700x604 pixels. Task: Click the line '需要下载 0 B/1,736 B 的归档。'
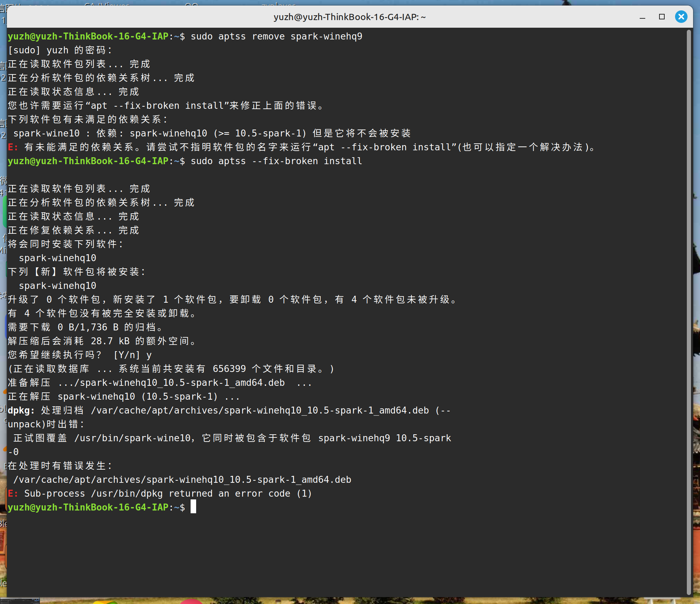pyautogui.click(x=85, y=327)
